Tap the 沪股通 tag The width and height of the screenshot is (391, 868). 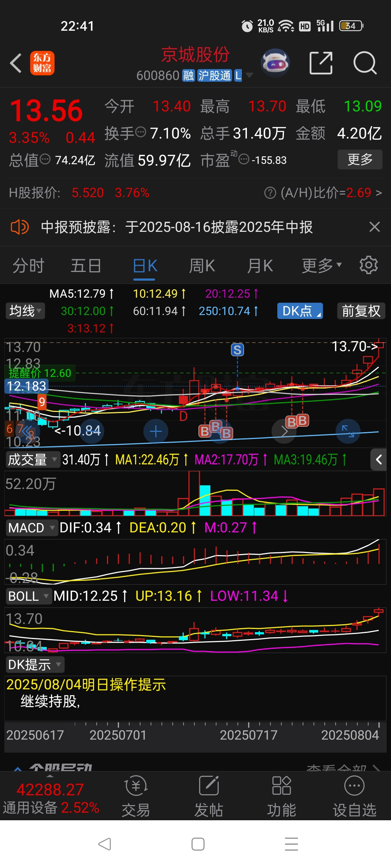214,75
